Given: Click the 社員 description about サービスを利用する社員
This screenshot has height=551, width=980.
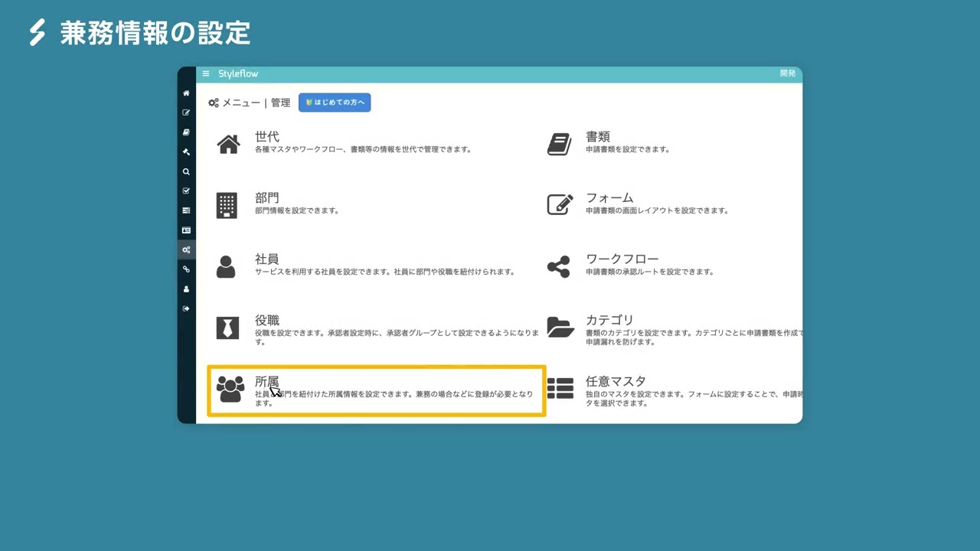Looking at the screenshot, I should 385,272.
